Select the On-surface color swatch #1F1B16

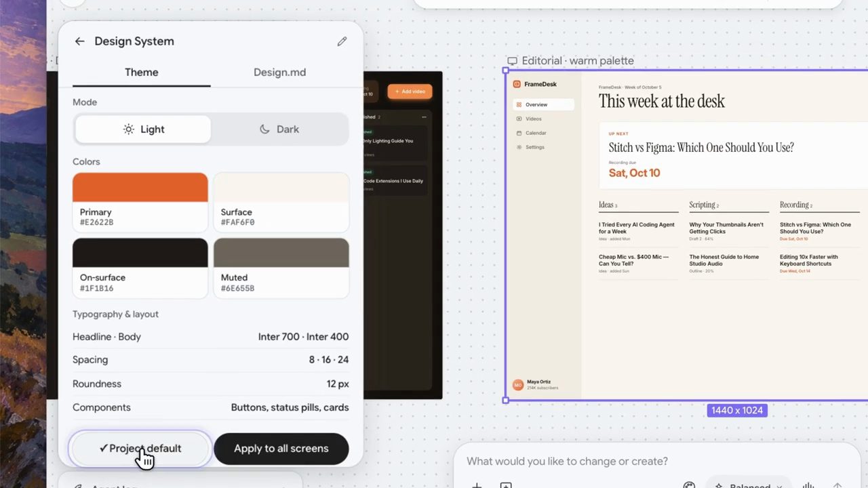click(x=140, y=268)
